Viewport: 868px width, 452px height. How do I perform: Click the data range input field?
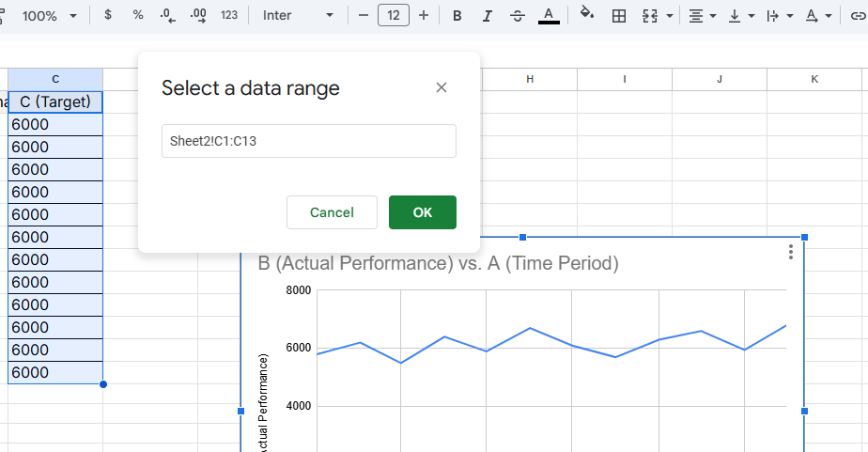pos(308,141)
